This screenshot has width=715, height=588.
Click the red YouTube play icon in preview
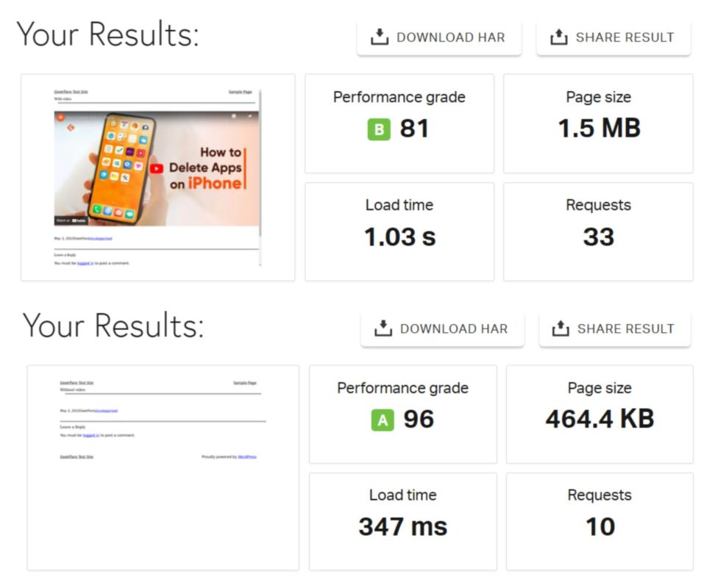pyautogui.click(x=157, y=168)
